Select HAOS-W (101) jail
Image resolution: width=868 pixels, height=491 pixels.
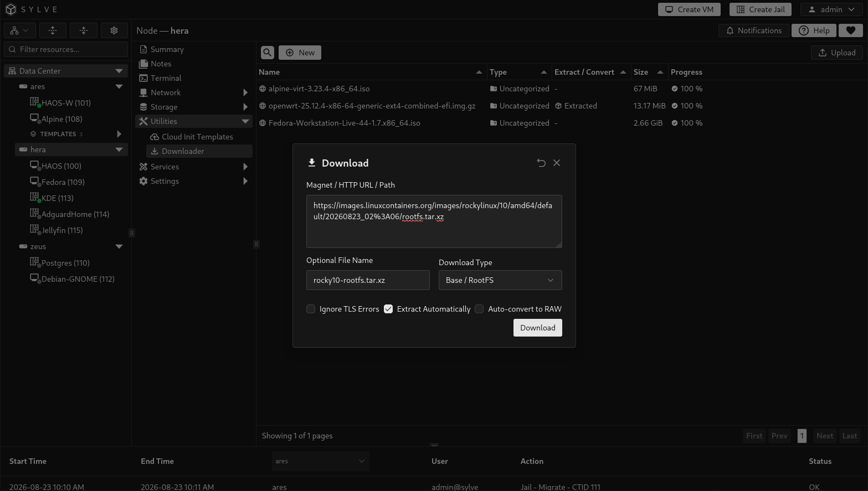click(66, 103)
